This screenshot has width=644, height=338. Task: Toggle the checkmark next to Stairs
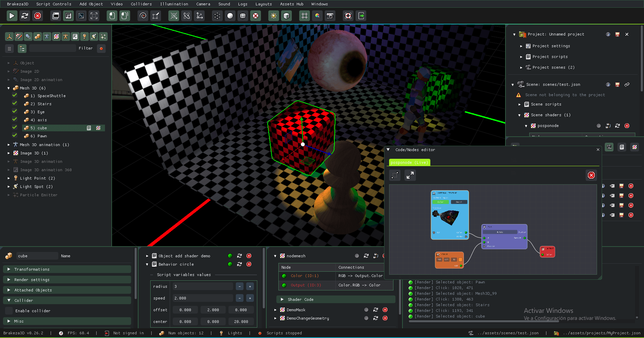(x=15, y=104)
